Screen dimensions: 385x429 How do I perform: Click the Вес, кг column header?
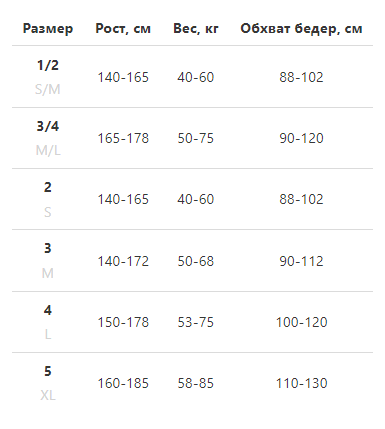coord(196,29)
